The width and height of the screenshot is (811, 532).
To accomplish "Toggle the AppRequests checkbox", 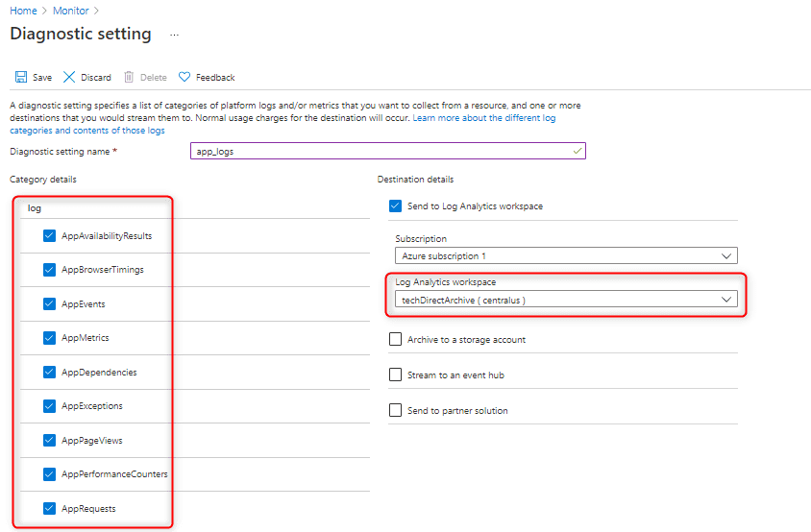I will [49, 508].
